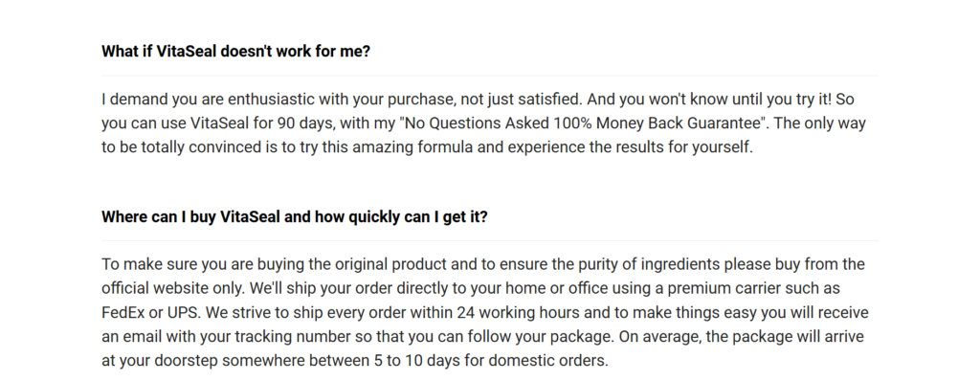Click the "FedEx or UPS" carrier text

point(149,312)
